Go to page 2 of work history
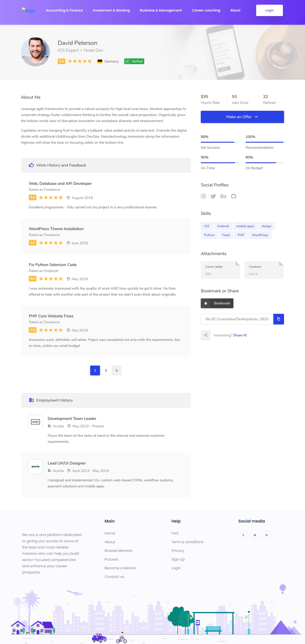The image size is (305, 644). point(106,370)
